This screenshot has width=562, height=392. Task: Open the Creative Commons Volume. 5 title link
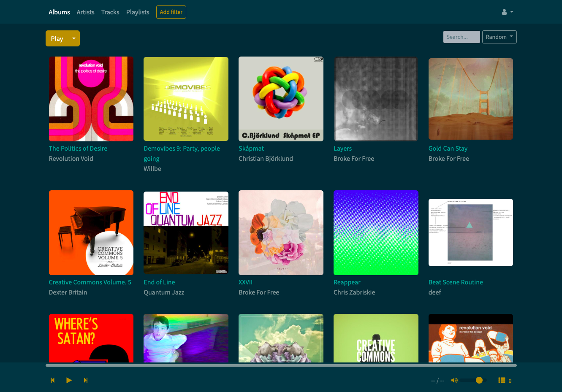tap(90, 282)
